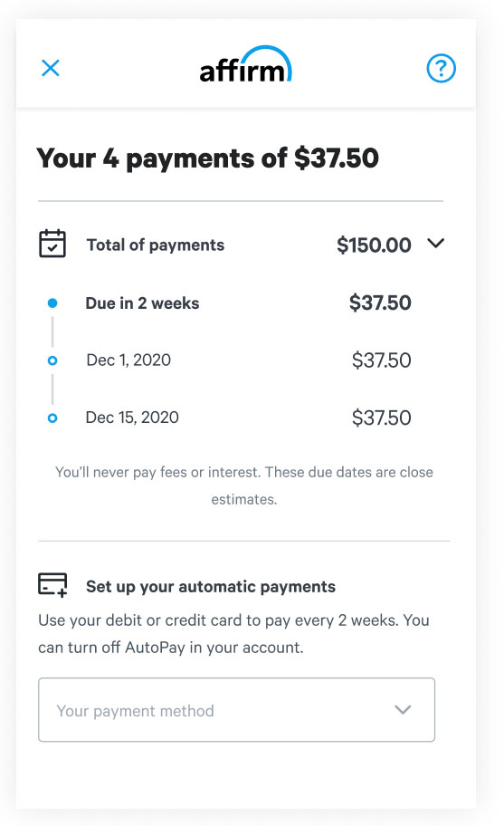Select the Dec 1, 2020 timeline dot
Image resolution: width=504 pixels, height=826 pixels.
tap(52, 360)
